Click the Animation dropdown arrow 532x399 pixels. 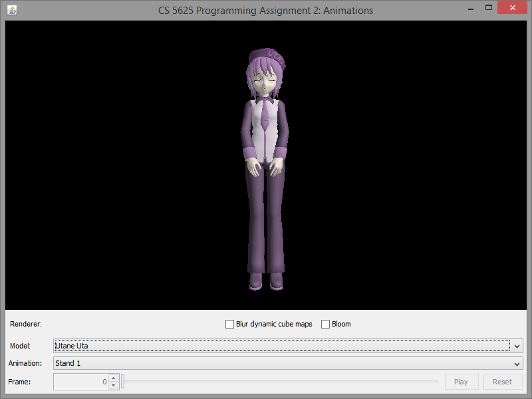517,364
